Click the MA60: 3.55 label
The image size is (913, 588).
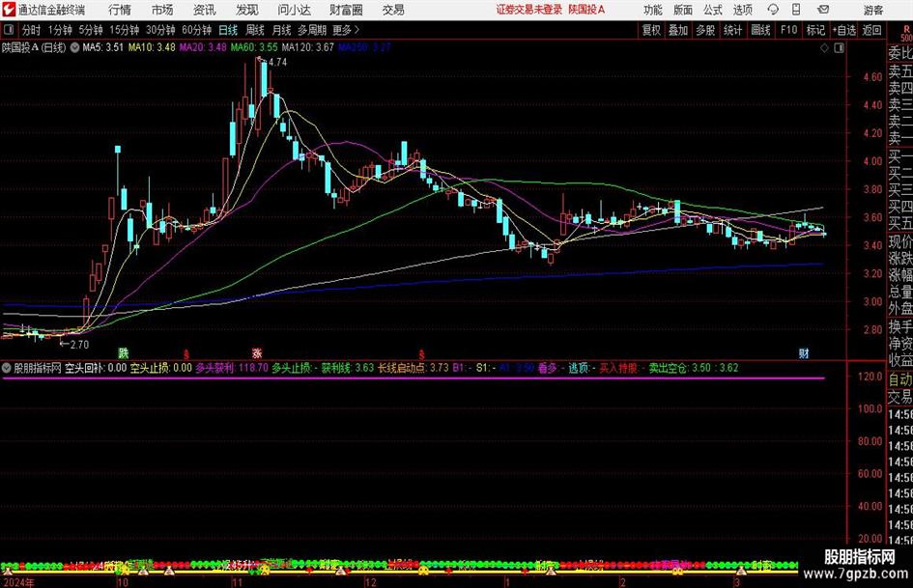pyautogui.click(x=254, y=47)
